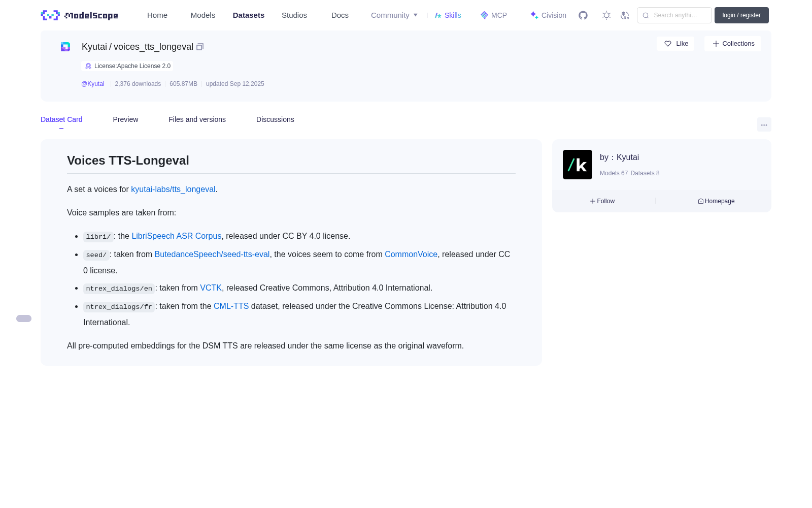Click the plus icon for Collections
Viewport: 812px width, 508px height.
click(716, 44)
